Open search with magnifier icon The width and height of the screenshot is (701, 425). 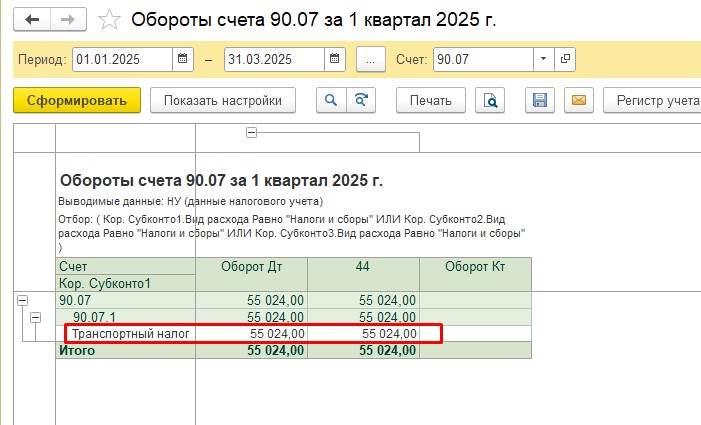[x=331, y=100]
